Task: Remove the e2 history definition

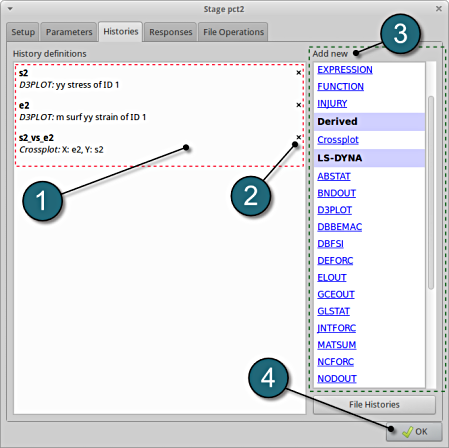Action: [299, 105]
